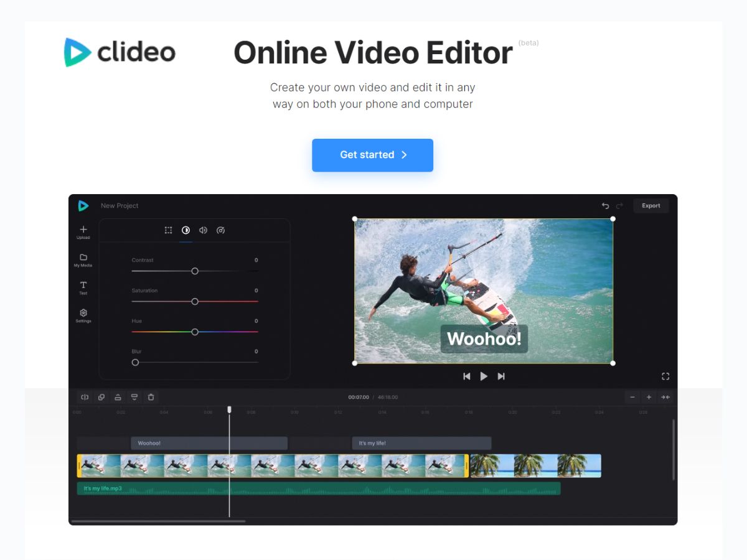Skip to the next clip
This screenshot has height=560, width=747.
click(501, 376)
